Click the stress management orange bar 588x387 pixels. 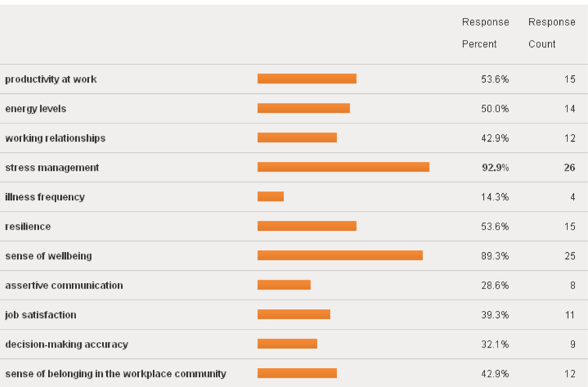coord(343,168)
